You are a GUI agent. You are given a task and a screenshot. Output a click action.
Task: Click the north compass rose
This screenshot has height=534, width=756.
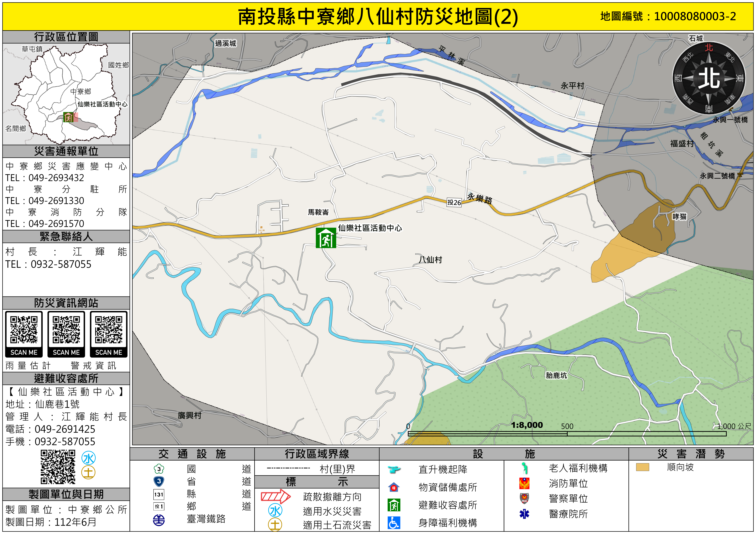[709, 78]
